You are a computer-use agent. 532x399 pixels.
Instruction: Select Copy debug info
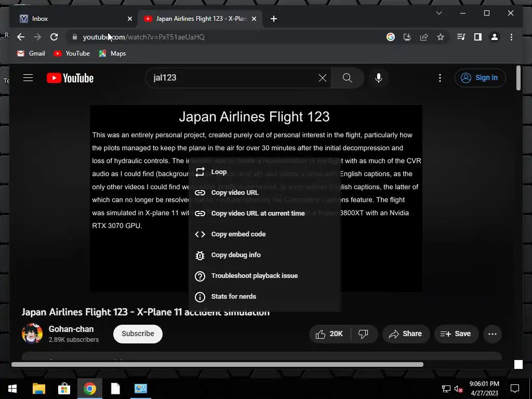[x=264, y=255]
